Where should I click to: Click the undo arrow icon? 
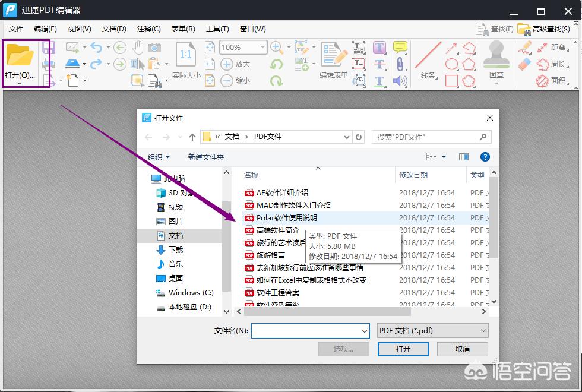pyautogui.click(x=95, y=48)
